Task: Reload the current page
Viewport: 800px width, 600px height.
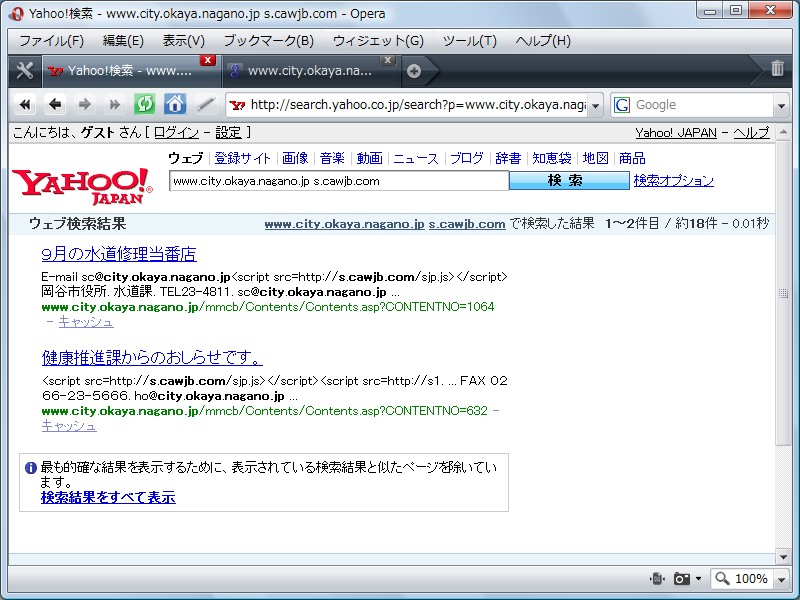Action: tap(144, 105)
